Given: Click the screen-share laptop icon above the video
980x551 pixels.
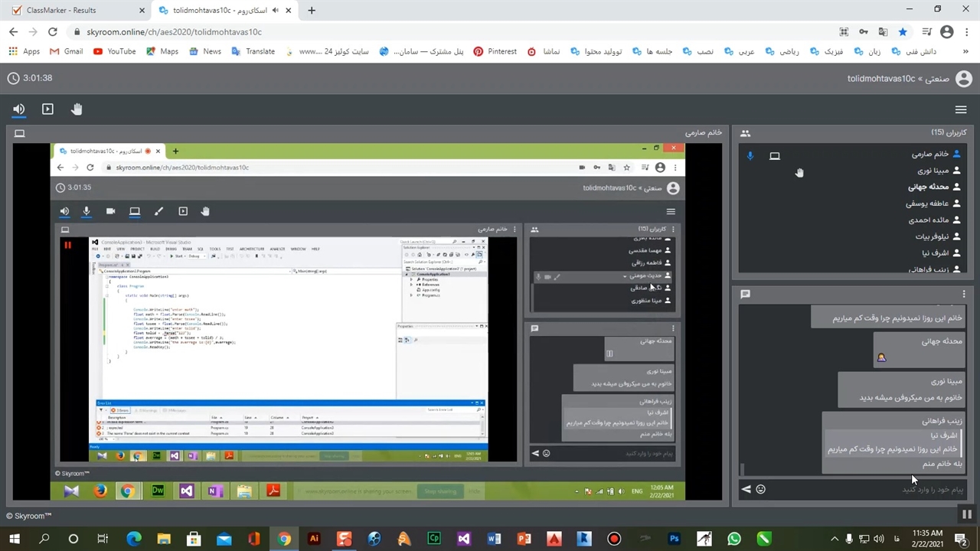Looking at the screenshot, I should tap(20, 133).
